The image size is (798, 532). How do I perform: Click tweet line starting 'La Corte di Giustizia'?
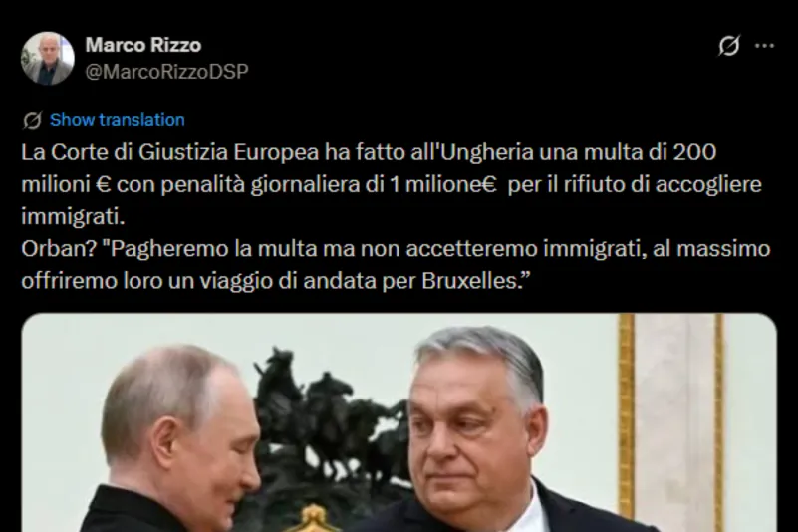tap(369, 152)
